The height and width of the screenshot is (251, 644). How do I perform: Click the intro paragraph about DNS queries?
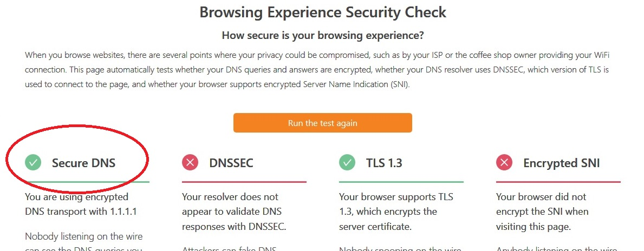coord(317,70)
